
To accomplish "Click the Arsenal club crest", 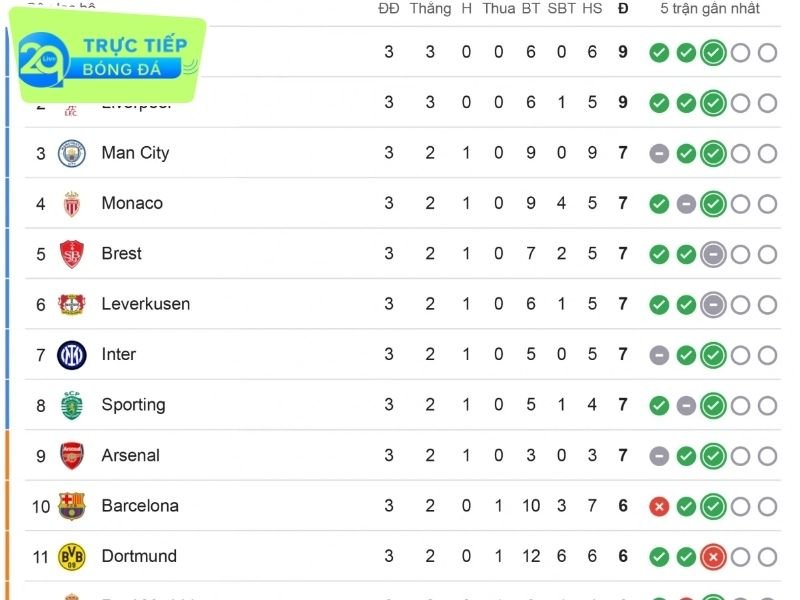I will click(71, 456).
